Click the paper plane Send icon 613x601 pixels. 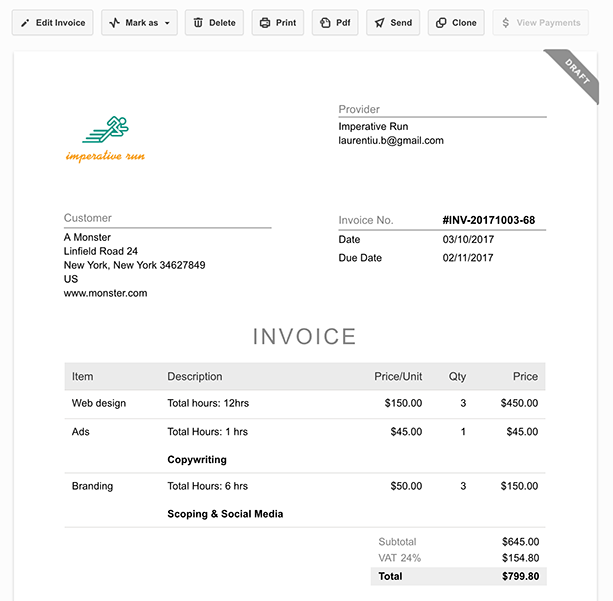(x=380, y=23)
